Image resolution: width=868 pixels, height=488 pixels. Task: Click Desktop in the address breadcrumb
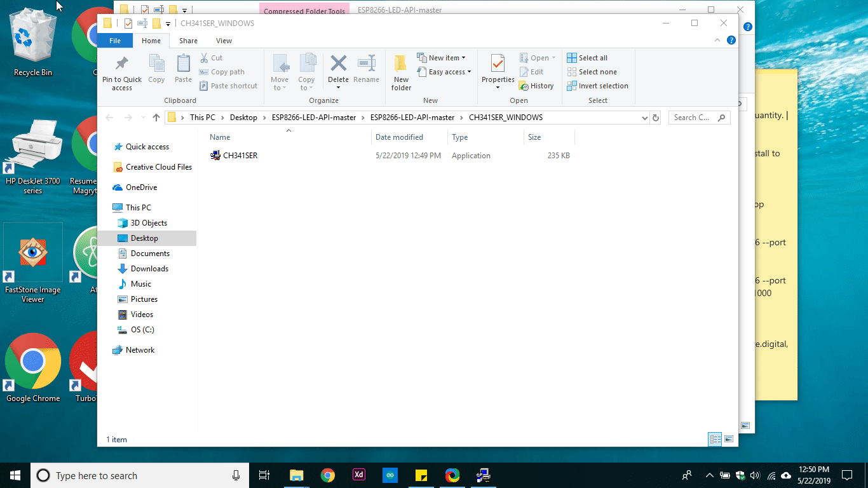tap(243, 118)
